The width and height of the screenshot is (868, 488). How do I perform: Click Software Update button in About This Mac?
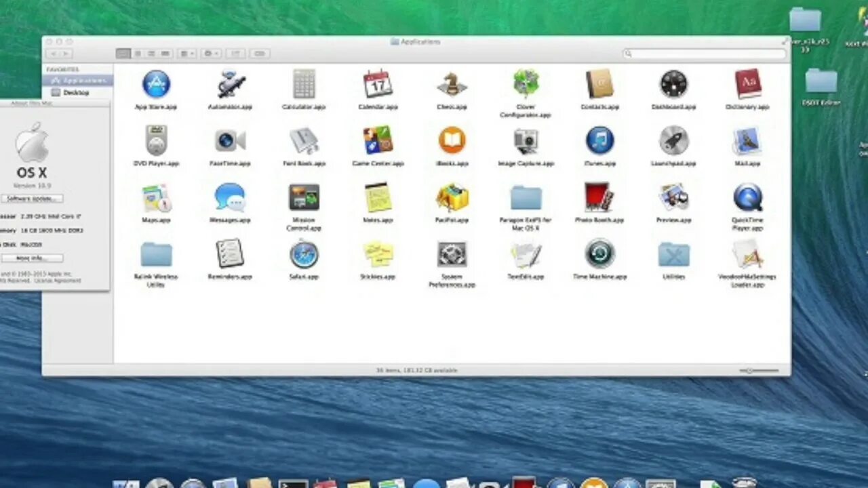click(x=32, y=199)
